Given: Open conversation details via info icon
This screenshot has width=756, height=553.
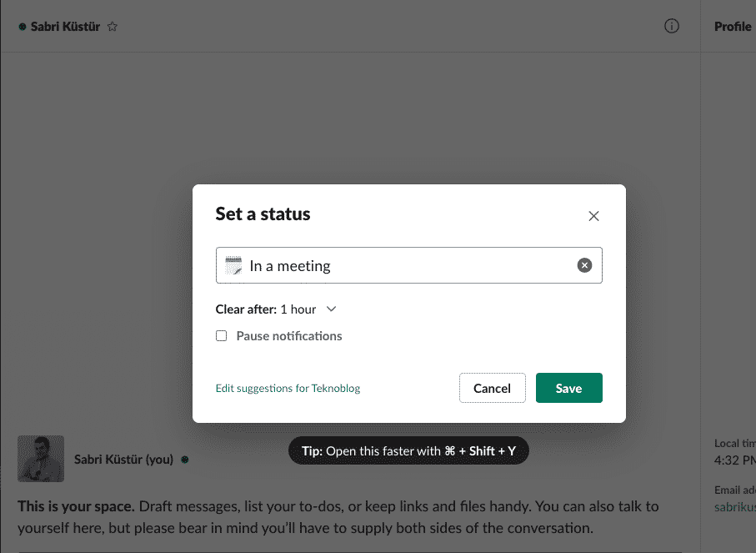Looking at the screenshot, I should [671, 26].
